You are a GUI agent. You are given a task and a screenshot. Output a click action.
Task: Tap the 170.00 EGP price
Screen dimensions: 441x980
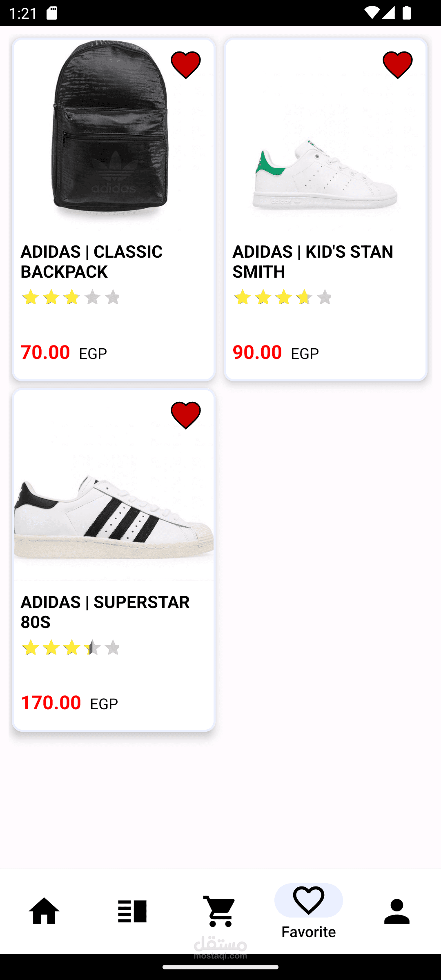tap(69, 703)
